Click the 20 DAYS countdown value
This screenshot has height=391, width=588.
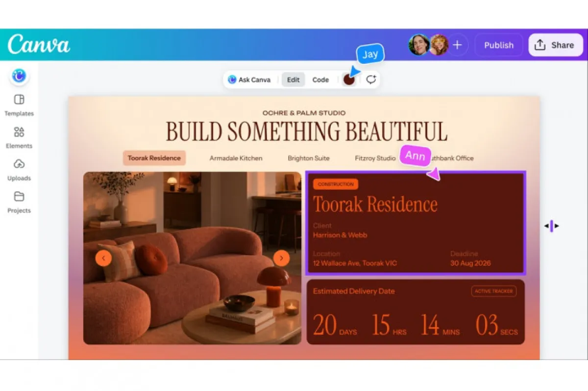(335, 325)
